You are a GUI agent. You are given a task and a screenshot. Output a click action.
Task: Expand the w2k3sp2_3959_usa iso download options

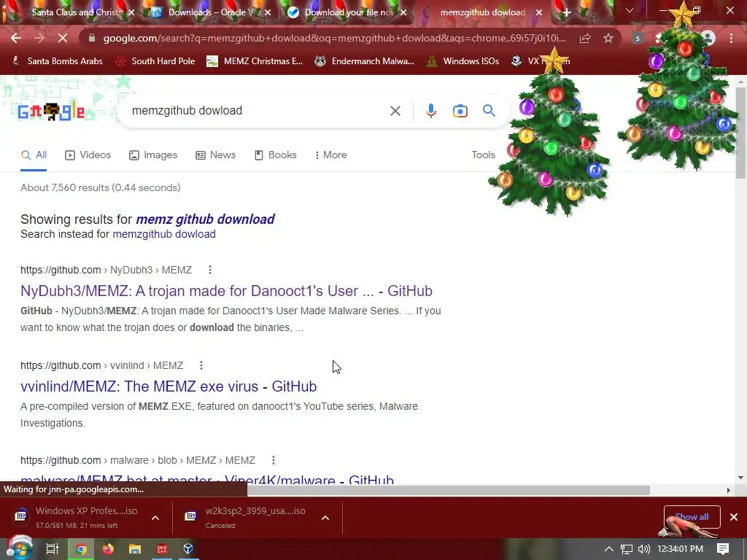click(325, 518)
